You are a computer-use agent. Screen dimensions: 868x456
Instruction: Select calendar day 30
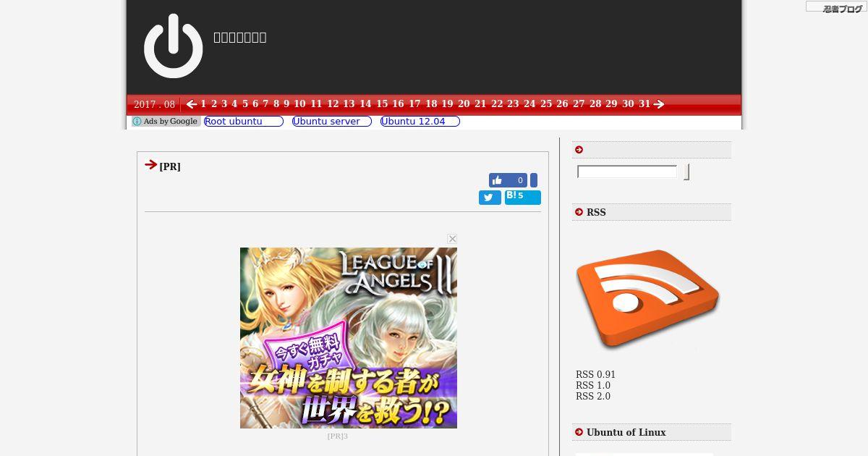pos(628,104)
